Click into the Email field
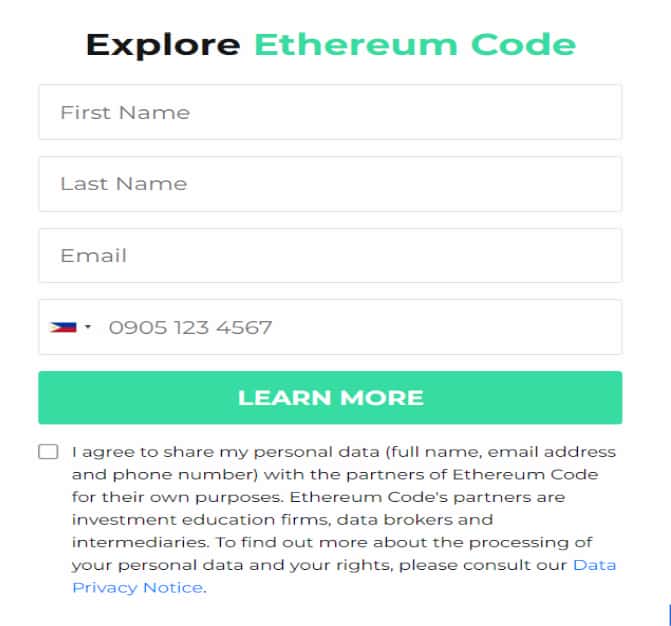This screenshot has height=626, width=671. coord(330,255)
